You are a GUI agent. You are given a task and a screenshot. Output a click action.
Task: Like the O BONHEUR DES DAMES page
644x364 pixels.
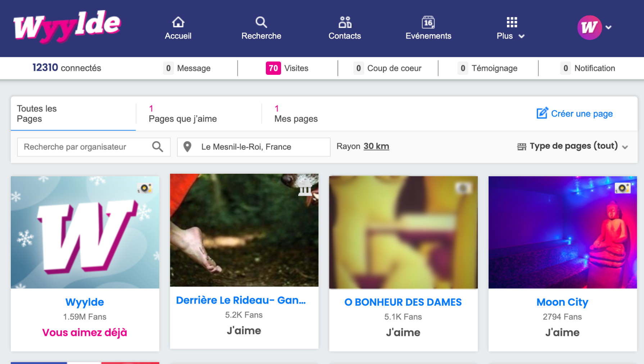pos(403,332)
